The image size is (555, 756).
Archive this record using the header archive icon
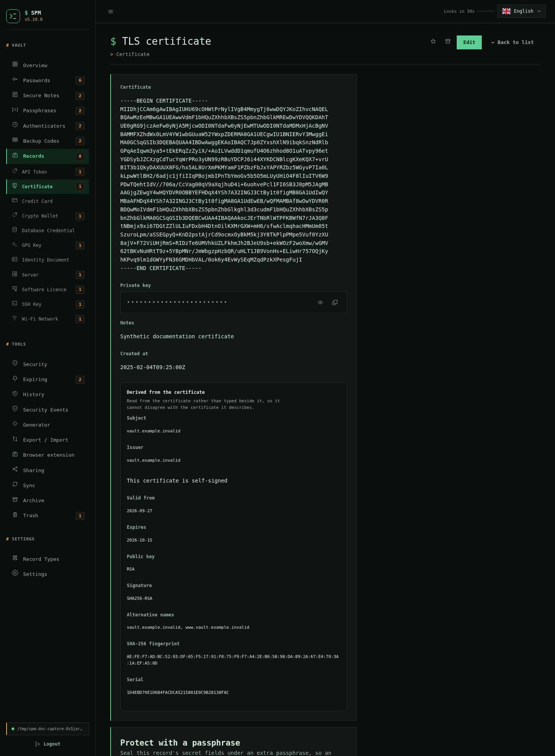[x=448, y=42]
